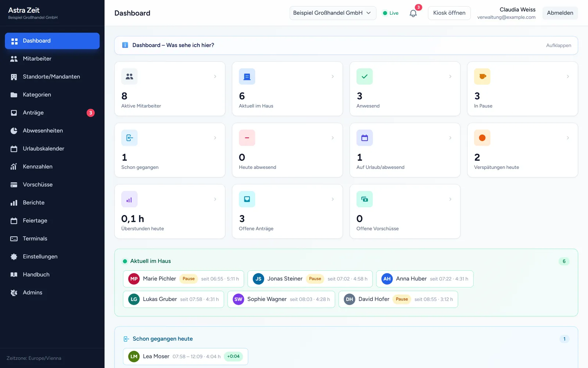Image resolution: width=588 pixels, height=368 pixels.
Task: Expand the help panel via Aufklappen
Action: tap(559, 46)
